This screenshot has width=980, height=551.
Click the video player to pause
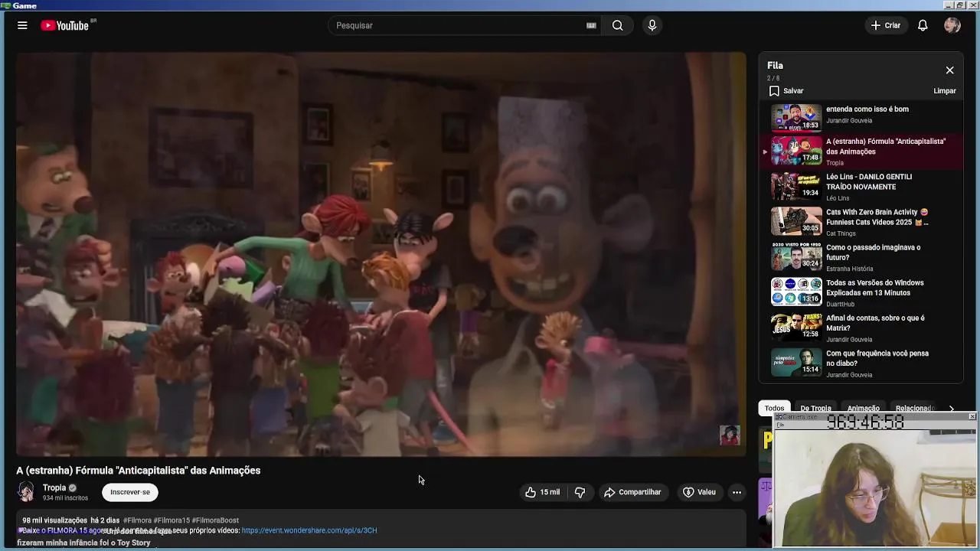click(x=381, y=254)
